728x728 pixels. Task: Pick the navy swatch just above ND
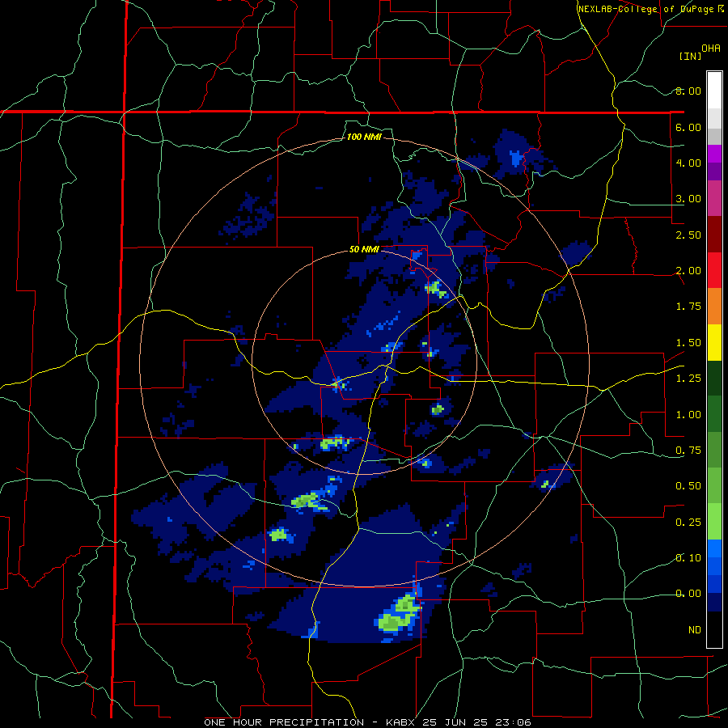click(714, 603)
